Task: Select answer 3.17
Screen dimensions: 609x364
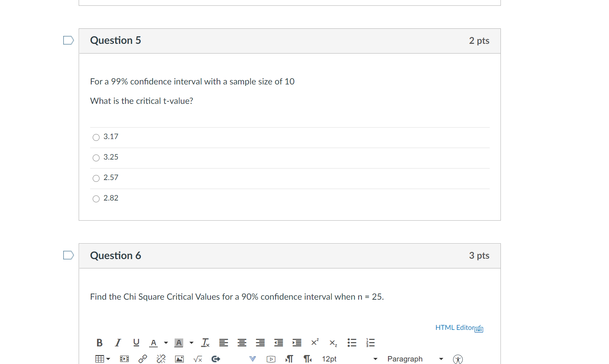Action: click(x=96, y=137)
